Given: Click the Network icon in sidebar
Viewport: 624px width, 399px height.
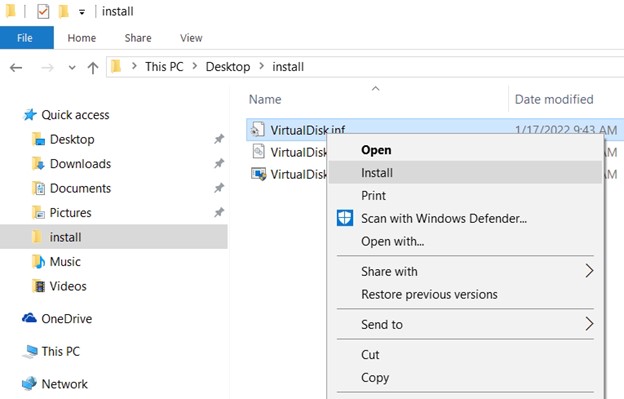Looking at the screenshot, I should [x=29, y=383].
